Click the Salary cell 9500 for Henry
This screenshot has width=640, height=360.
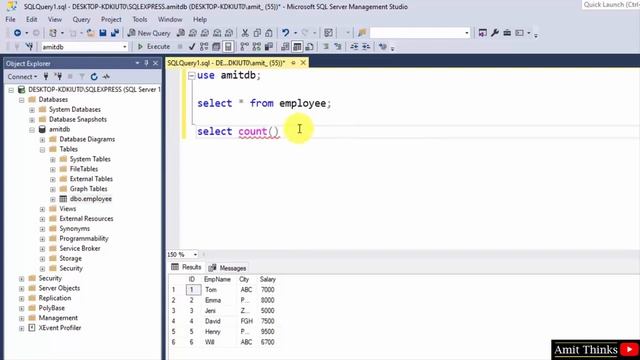click(267, 332)
